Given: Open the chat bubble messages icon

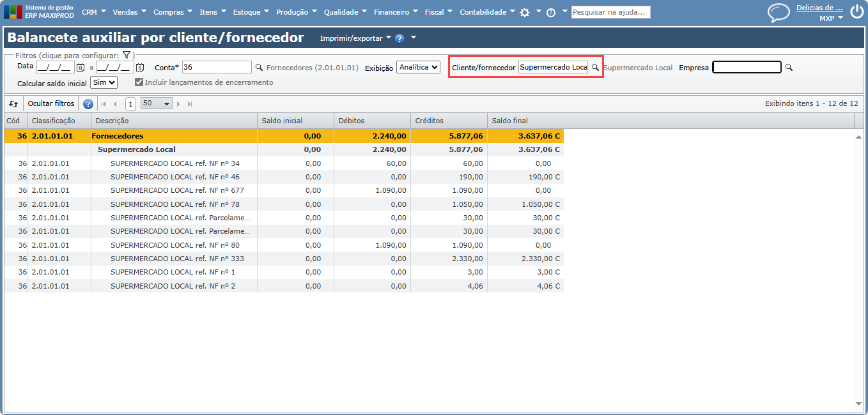Looking at the screenshot, I should point(779,13).
